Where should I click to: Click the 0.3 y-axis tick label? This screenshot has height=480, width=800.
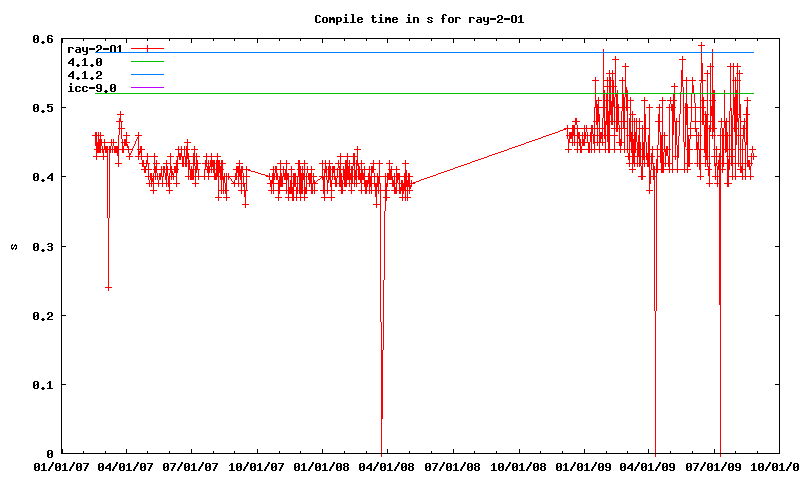[x=41, y=246]
